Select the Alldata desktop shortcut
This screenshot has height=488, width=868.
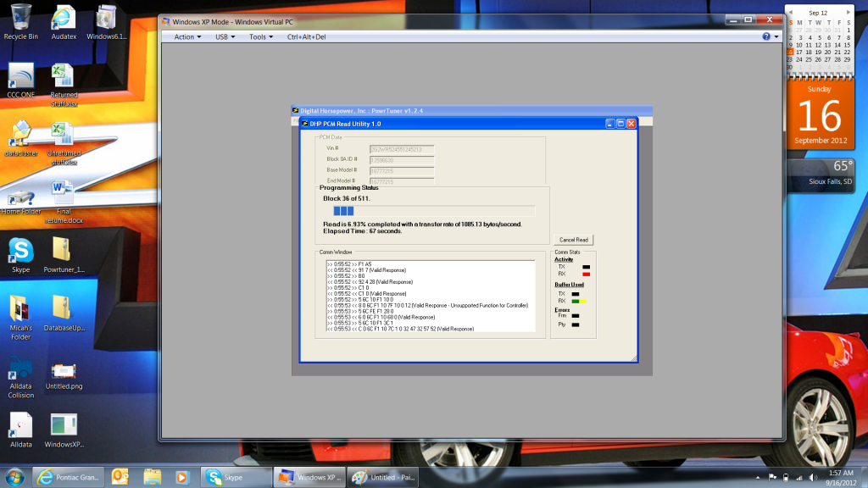coord(21,430)
